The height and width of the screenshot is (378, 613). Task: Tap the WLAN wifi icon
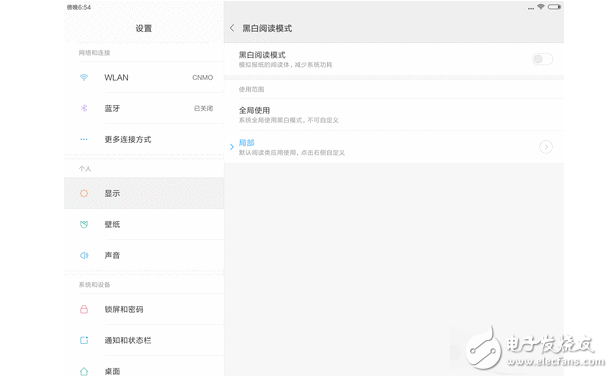click(84, 77)
